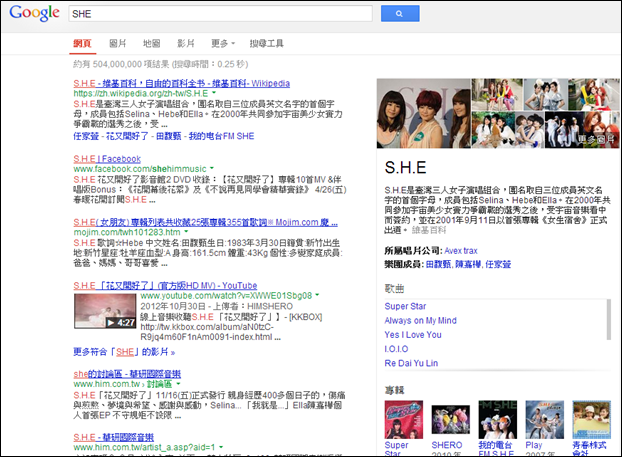622x457 pixels.
Task: Click the blue search magnifier button
Action: point(400,13)
